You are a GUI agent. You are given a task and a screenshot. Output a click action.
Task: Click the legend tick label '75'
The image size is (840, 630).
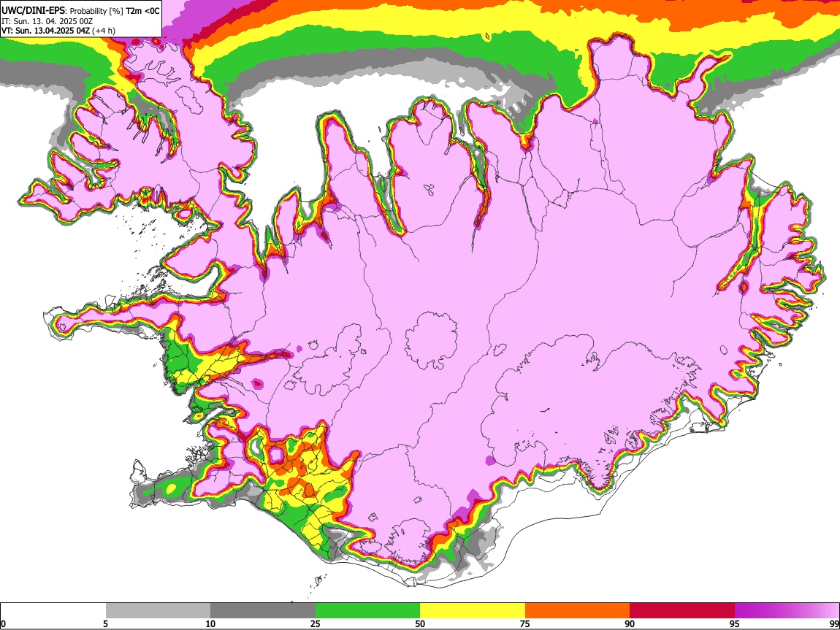525,624
